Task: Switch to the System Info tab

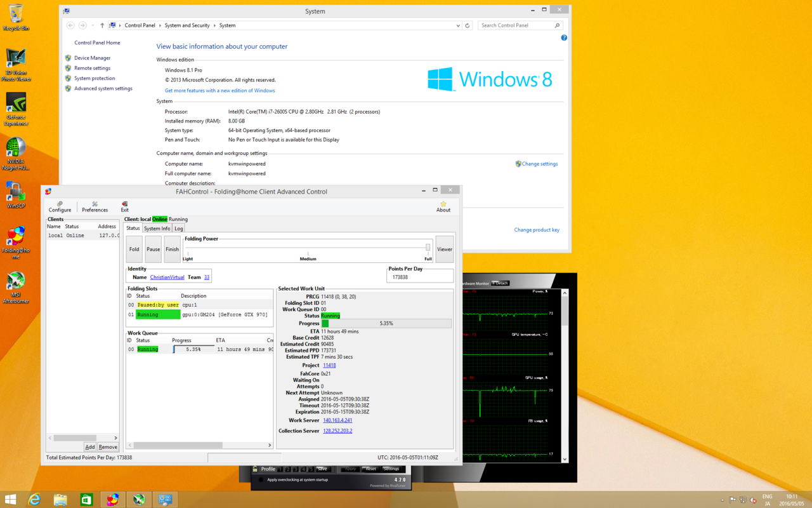Action: coord(157,229)
